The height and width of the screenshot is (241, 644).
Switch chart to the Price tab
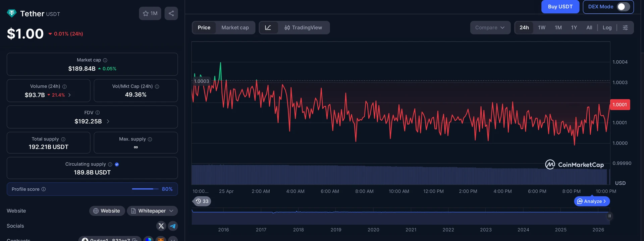[x=204, y=27]
